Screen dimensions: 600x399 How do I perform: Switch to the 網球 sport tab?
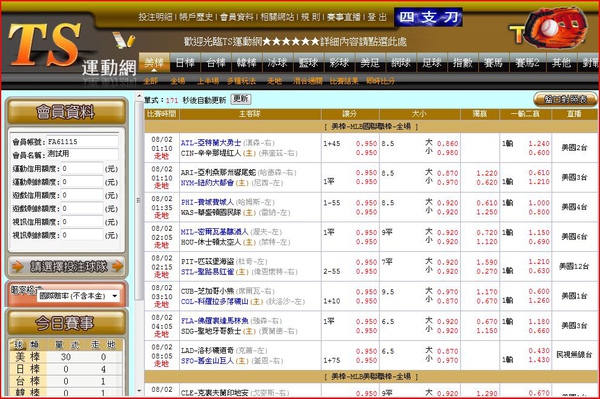401,62
